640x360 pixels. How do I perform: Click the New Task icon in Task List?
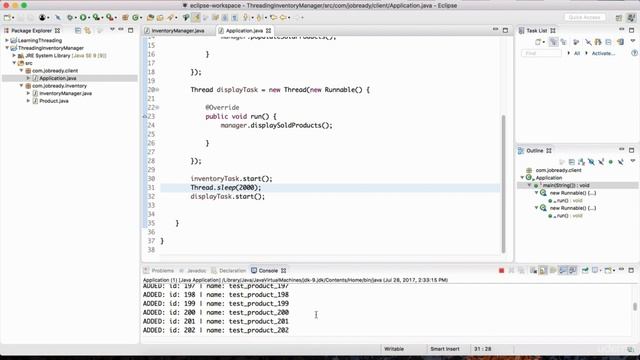pos(538,42)
